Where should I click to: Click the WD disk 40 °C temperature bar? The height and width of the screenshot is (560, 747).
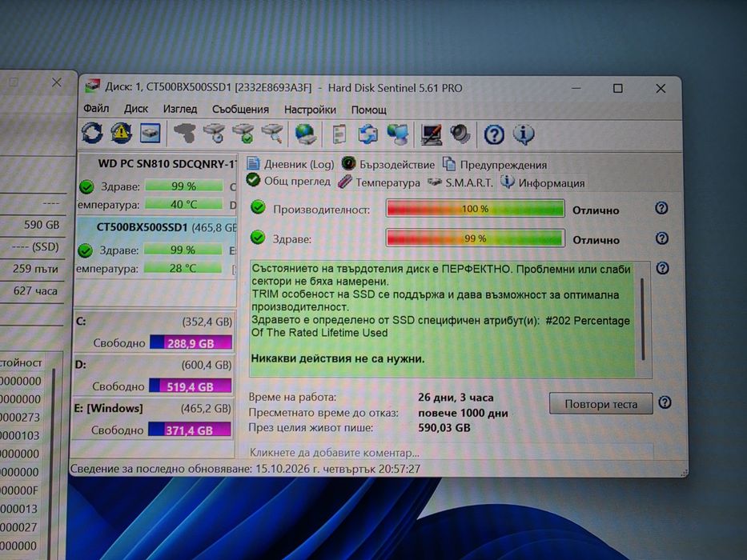coord(183,204)
